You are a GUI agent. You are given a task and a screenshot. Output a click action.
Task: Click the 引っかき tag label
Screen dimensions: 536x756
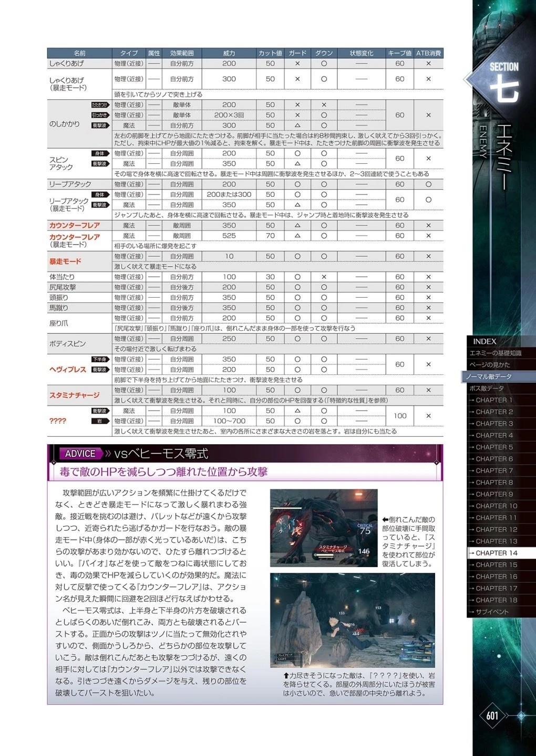point(100,115)
